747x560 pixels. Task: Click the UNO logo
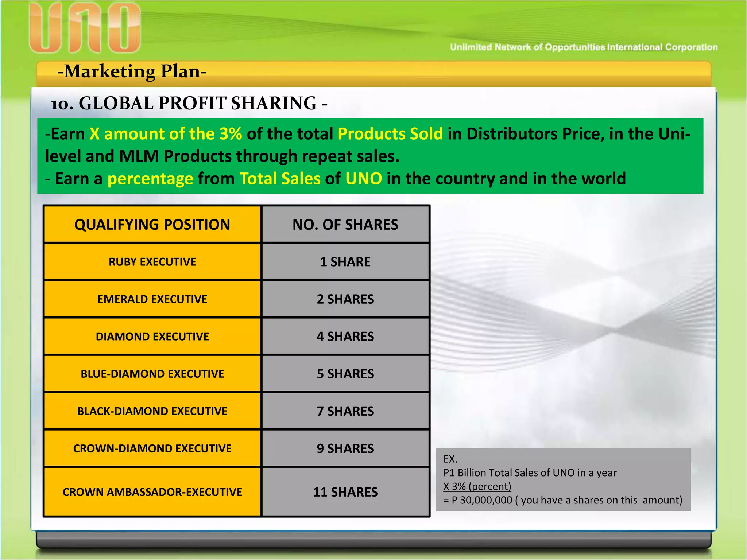(x=85, y=28)
